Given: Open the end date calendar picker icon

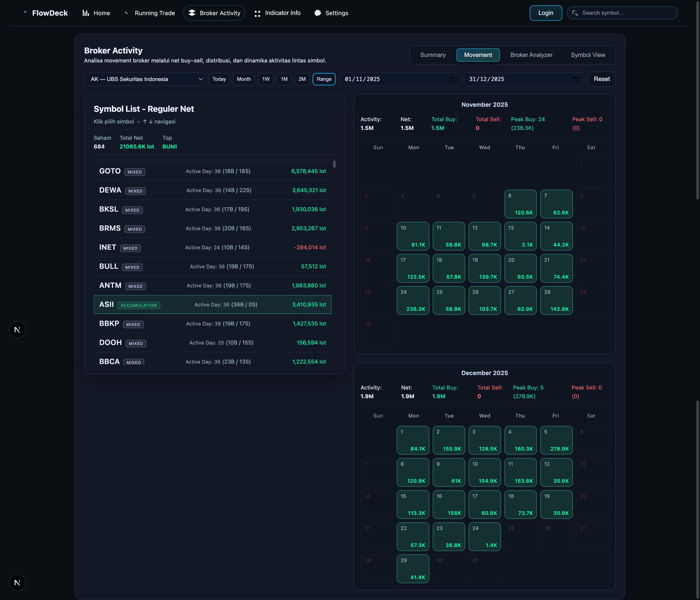Looking at the screenshot, I should (575, 79).
